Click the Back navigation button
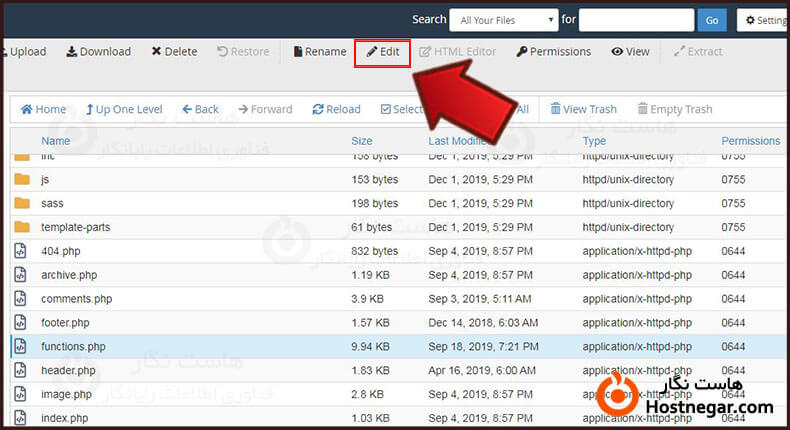The width and height of the screenshot is (790, 430). [x=200, y=110]
